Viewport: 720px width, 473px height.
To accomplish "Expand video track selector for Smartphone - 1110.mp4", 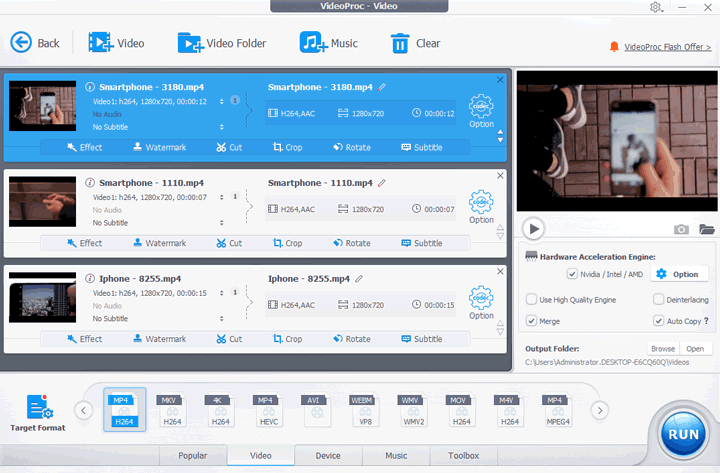I will coord(221,197).
